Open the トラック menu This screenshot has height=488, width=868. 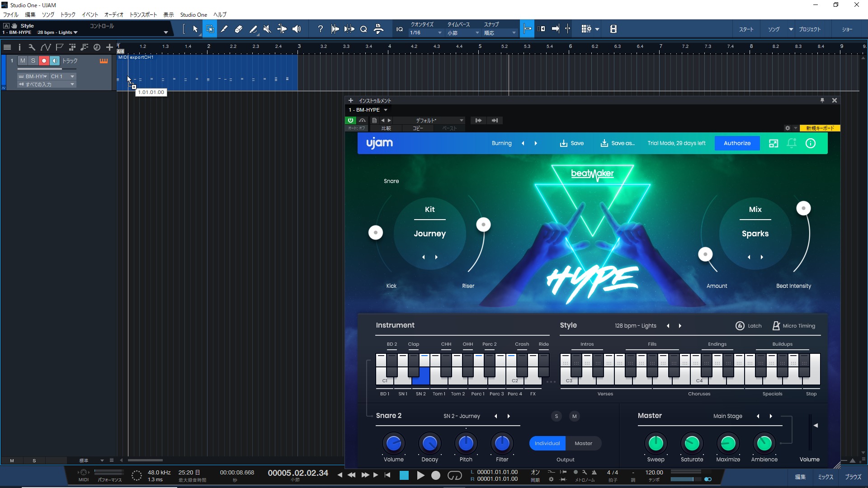pyautogui.click(x=68, y=14)
